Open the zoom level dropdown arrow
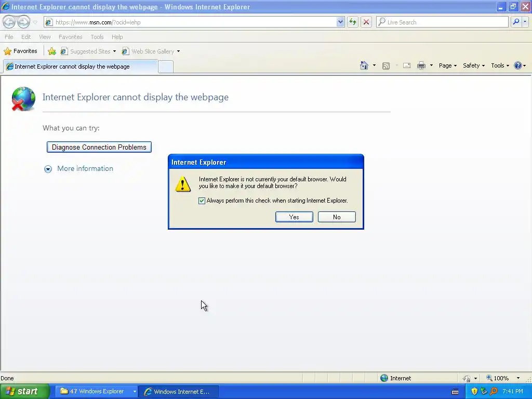Screen dimensions: 532x399 (x=518, y=378)
